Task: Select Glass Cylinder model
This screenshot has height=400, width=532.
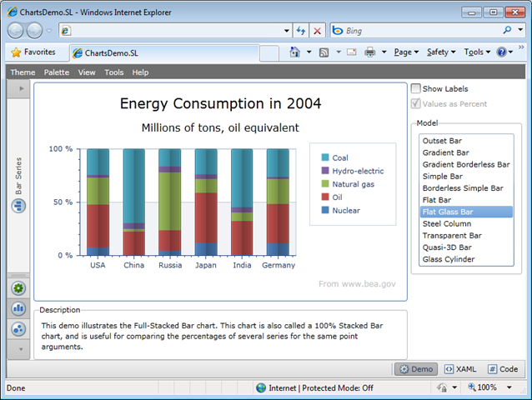Action: click(x=466, y=259)
